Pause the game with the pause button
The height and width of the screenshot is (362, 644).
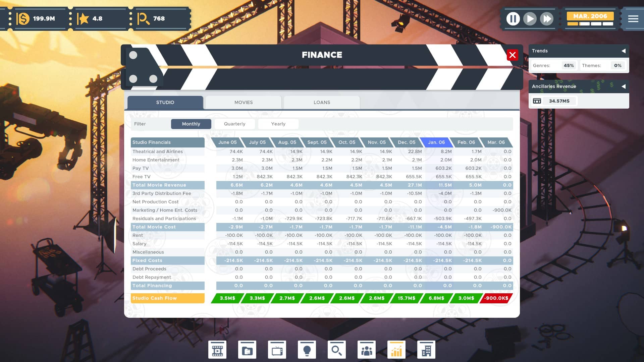coord(513,19)
